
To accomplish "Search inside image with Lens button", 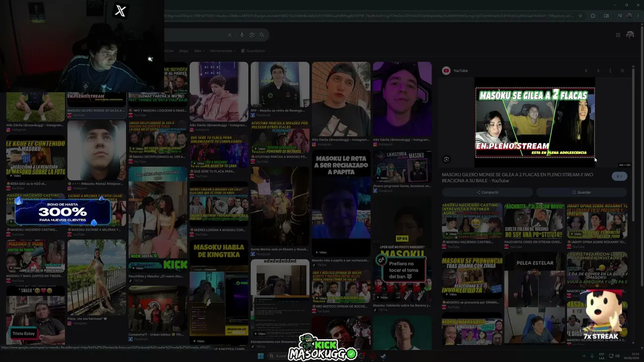I will point(446,159).
